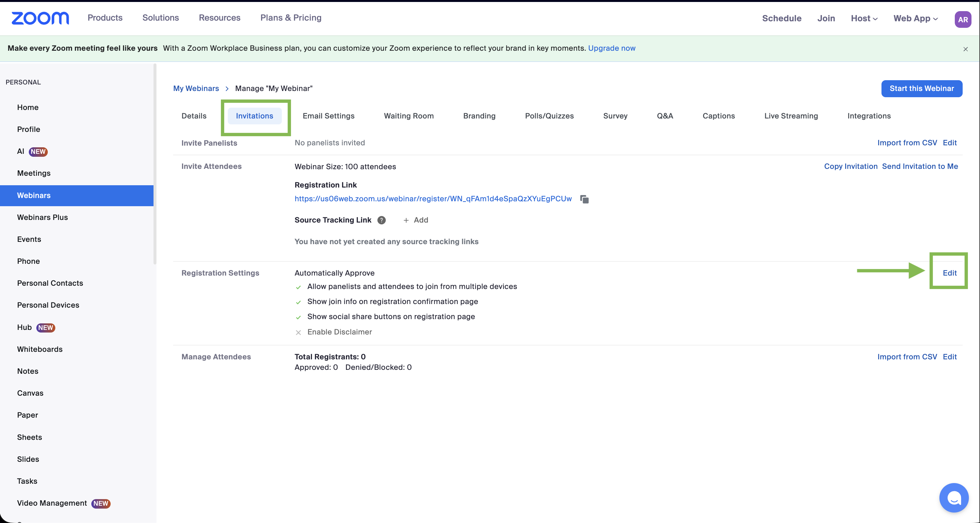This screenshot has width=980, height=523.
Task: Open the Source Tracking Link help tooltip
Action: pyautogui.click(x=382, y=220)
